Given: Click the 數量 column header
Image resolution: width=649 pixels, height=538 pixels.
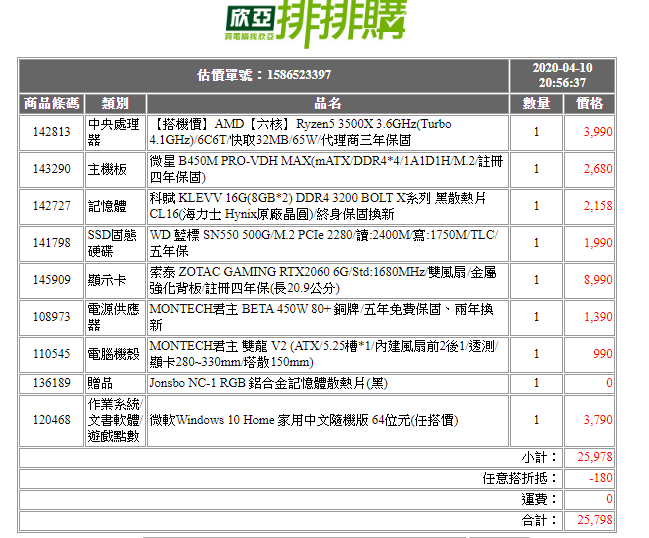Looking at the screenshot, I should click(536, 103).
